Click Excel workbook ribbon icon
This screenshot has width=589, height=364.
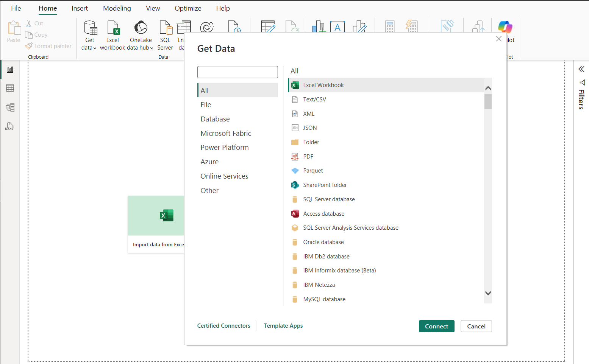[112, 35]
